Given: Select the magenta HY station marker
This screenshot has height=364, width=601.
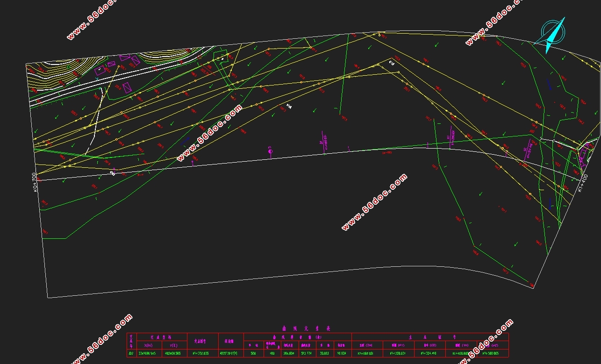Looking at the screenshot, I should pyautogui.click(x=451, y=137).
